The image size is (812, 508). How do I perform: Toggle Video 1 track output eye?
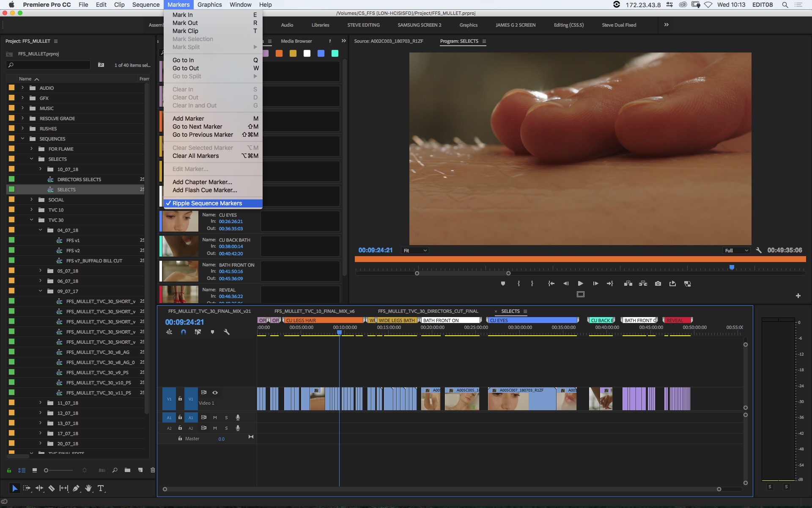[215, 392]
